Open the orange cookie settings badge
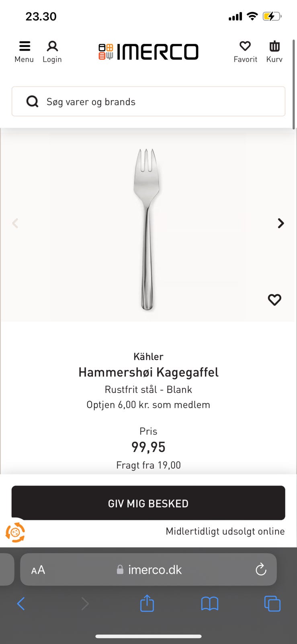Viewport: 297px width, 644px height. (x=15, y=532)
